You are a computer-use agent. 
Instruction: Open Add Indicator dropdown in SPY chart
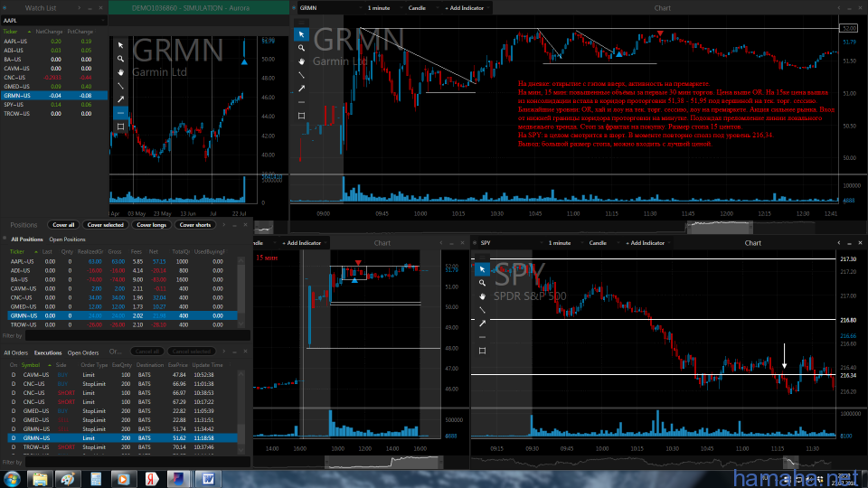point(647,243)
